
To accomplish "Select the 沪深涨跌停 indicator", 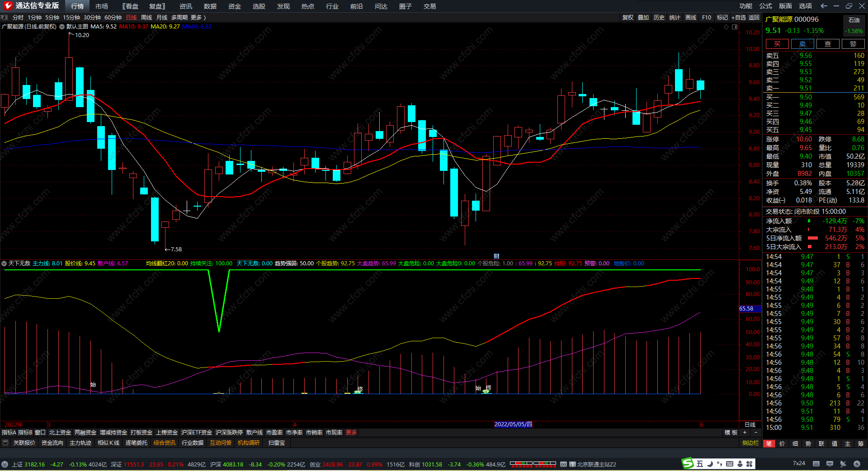I will point(229,433).
